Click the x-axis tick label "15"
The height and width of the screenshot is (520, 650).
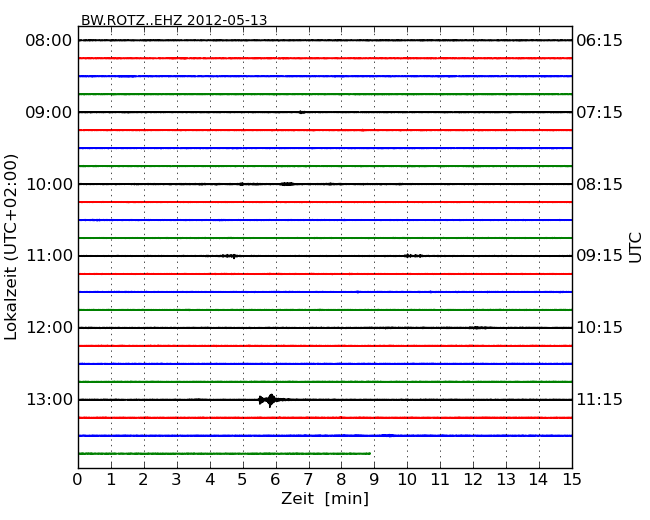[x=572, y=480]
